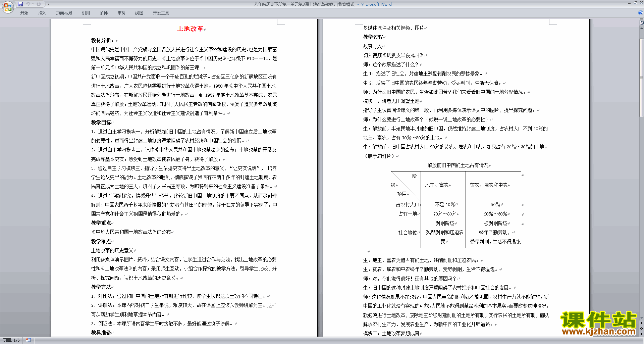Click the line 多媒体课件及相关视频、图片

pos(393,28)
